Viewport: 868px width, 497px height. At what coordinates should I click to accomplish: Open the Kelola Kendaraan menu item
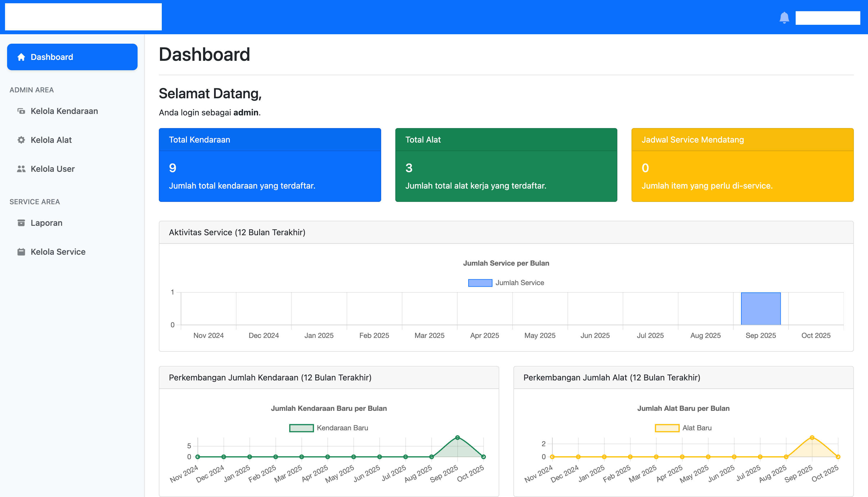(64, 111)
